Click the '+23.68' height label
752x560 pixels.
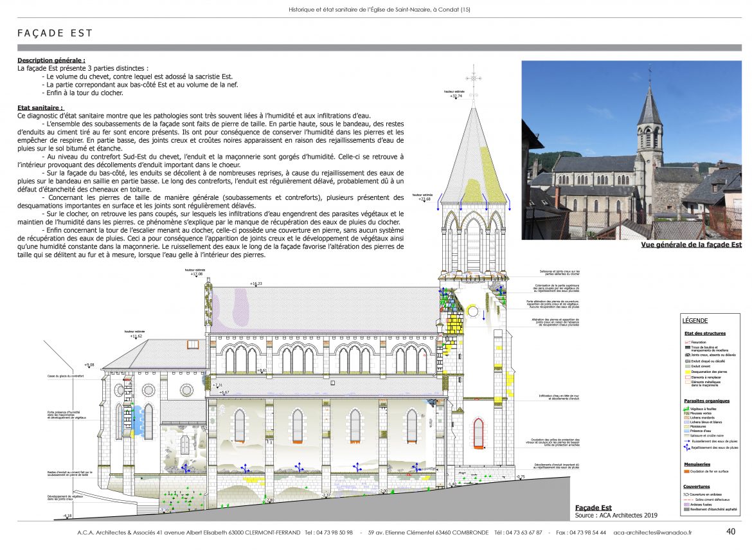(x=424, y=199)
